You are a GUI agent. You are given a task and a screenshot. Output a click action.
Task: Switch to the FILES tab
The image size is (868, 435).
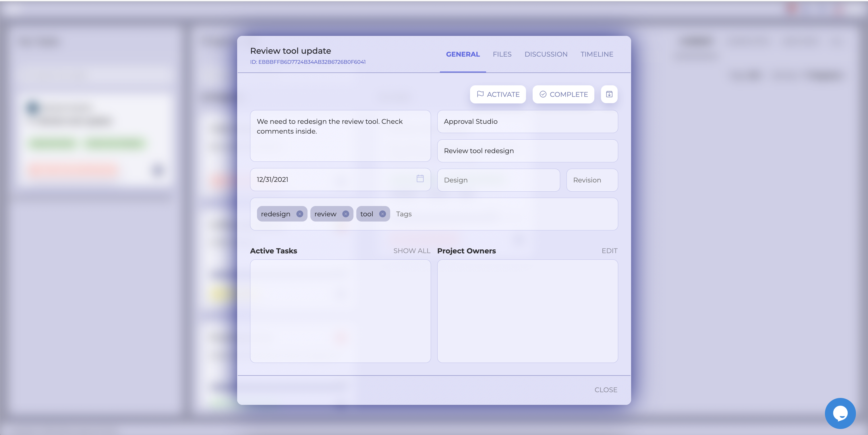(502, 54)
